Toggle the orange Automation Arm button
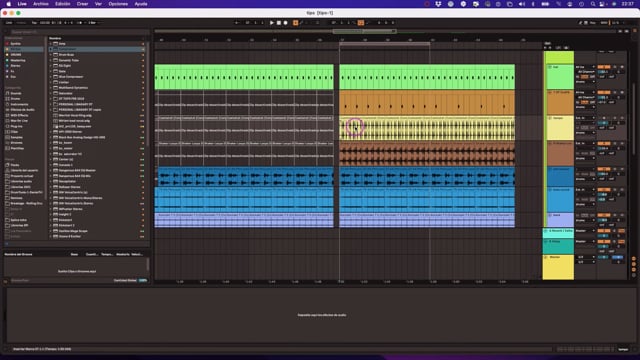 click(296, 23)
